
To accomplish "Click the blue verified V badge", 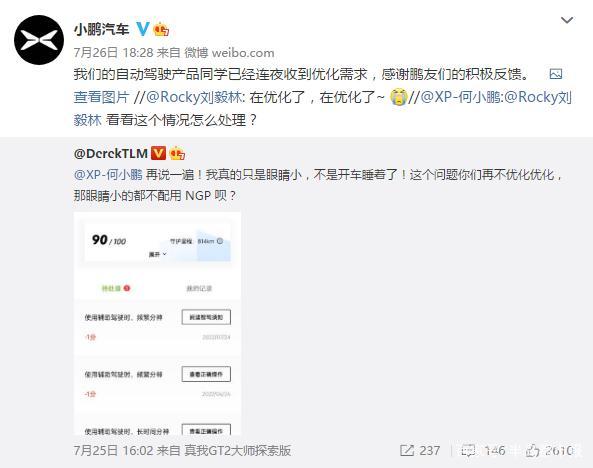I will [x=143, y=29].
